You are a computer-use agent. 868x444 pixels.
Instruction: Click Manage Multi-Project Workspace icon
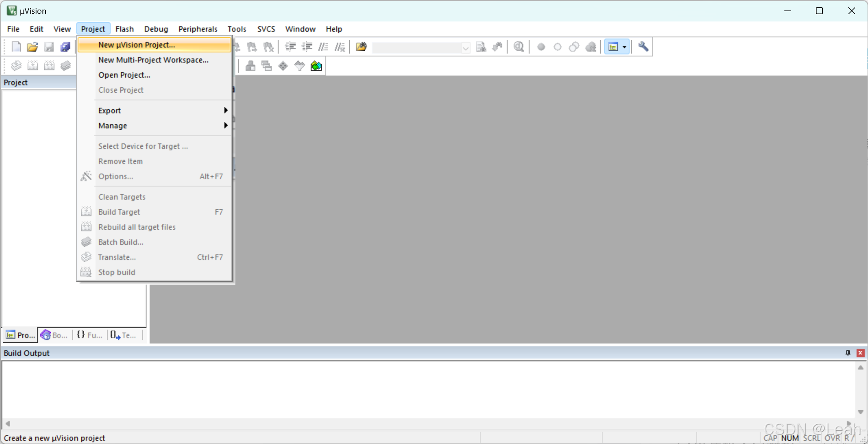tap(266, 66)
